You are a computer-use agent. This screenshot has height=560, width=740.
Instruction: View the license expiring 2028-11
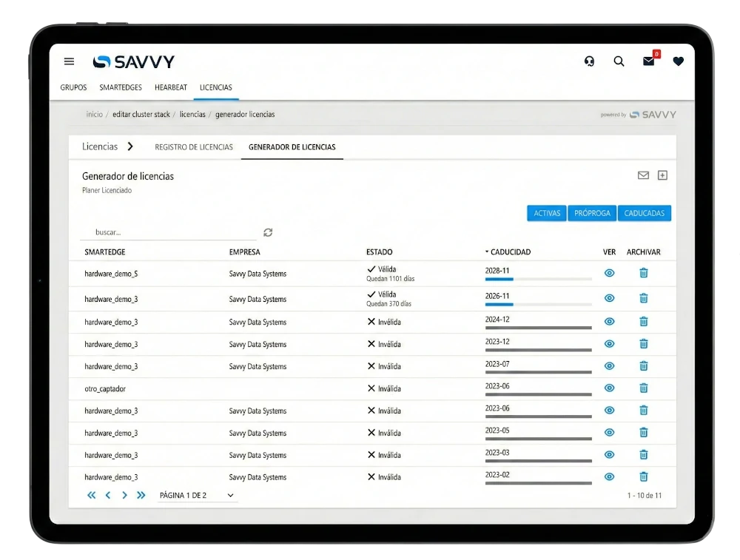[x=609, y=273]
